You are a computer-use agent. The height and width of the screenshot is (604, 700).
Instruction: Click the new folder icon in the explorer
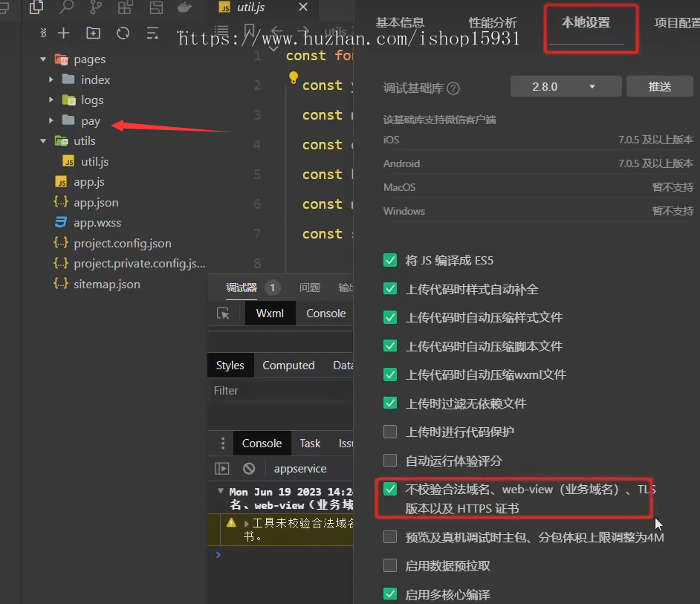click(93, 33)
